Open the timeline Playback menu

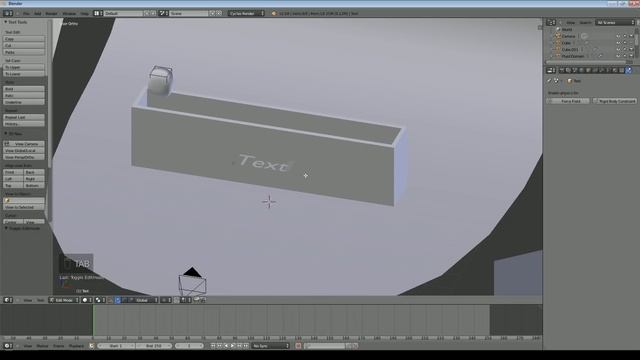coord(76,346)
